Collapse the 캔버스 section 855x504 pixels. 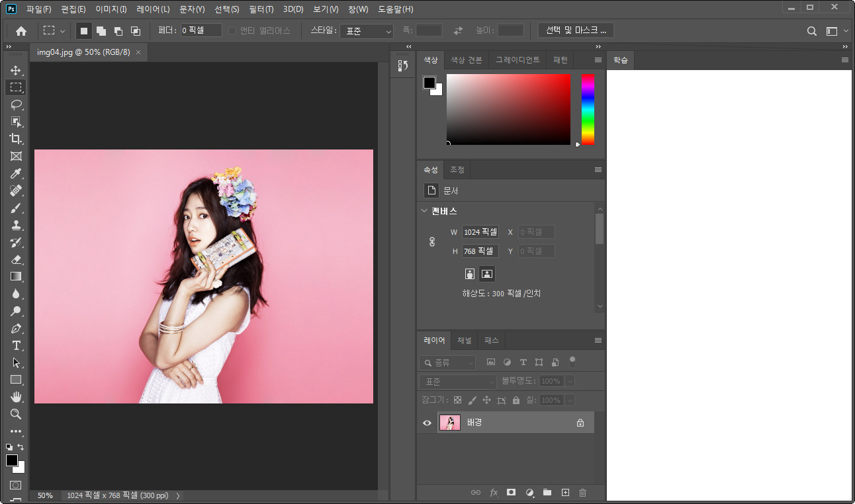click(x=424, y=211)
